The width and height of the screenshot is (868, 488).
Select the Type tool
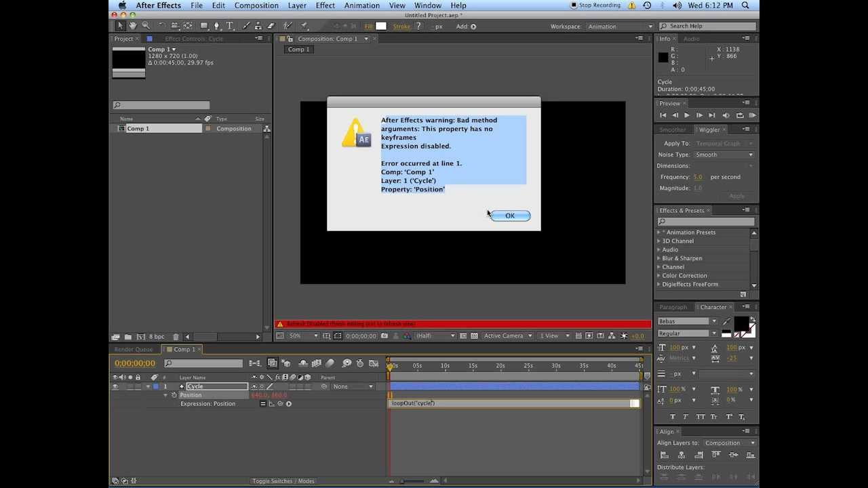point(230,26)
